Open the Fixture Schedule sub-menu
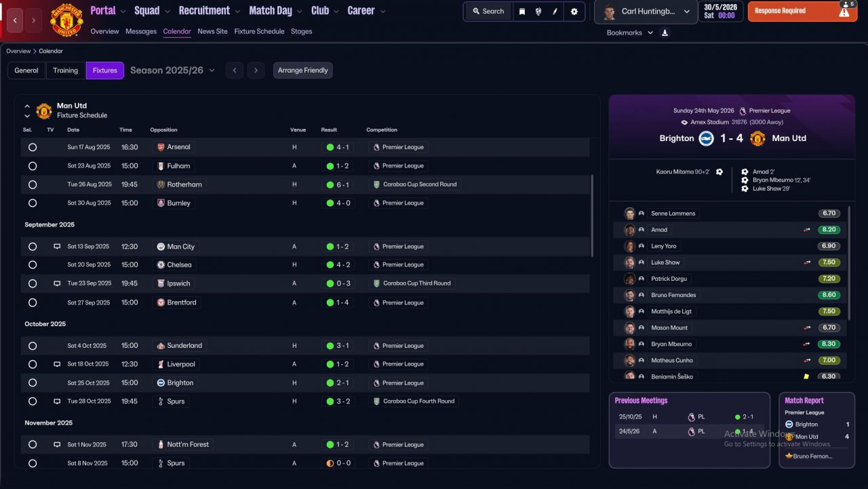This screenshot has height=489, width=868. click(260, 31)
